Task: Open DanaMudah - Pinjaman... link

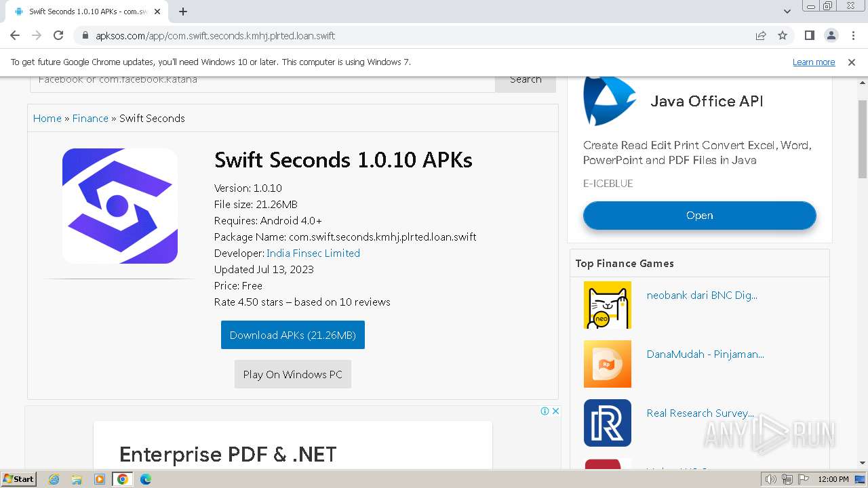Action: 705,354
